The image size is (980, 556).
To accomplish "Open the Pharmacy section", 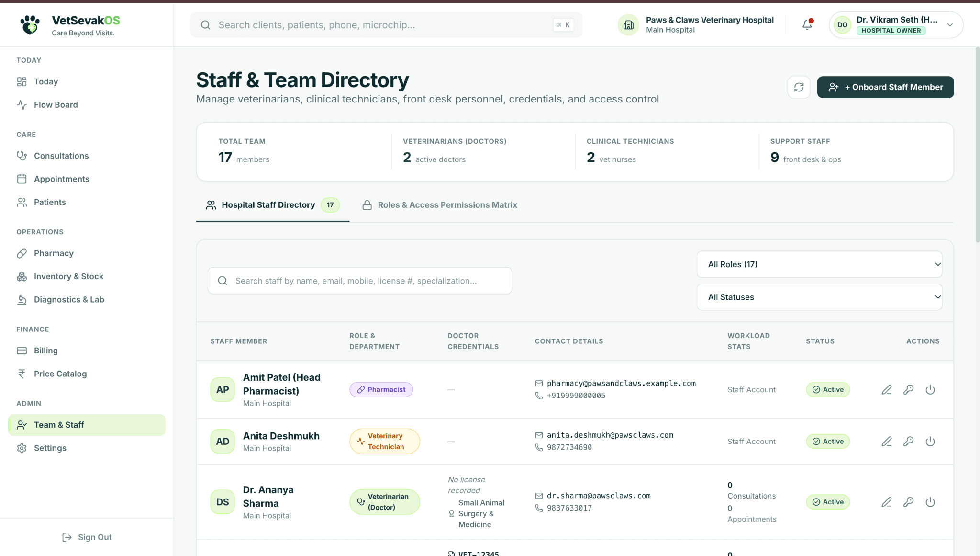I will (x=87, y=253).
